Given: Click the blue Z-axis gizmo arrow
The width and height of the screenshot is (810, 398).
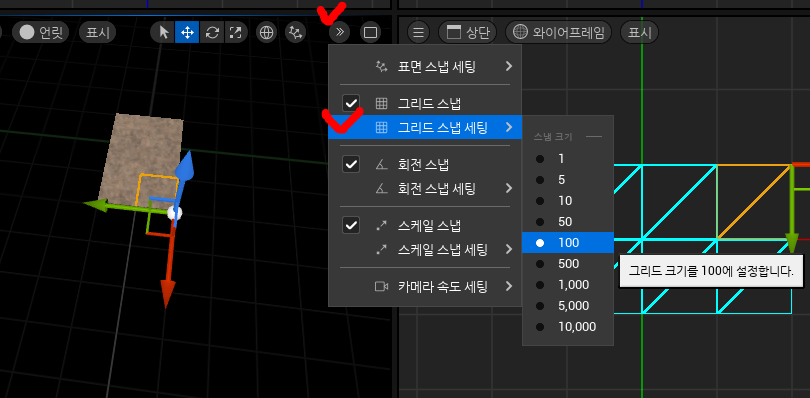Looking at the screenshot, I should [184, 166].
